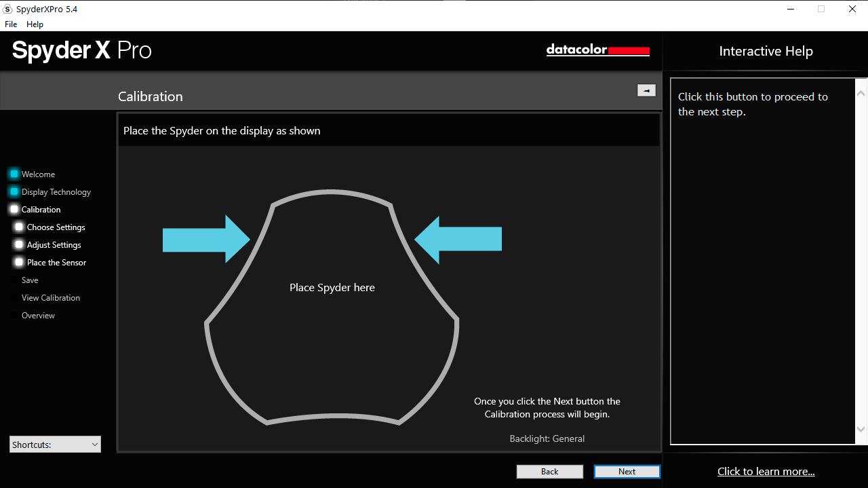Screen dimensions: 868x488
Task: Open the File menu
Action: click(x=11, y=24)
